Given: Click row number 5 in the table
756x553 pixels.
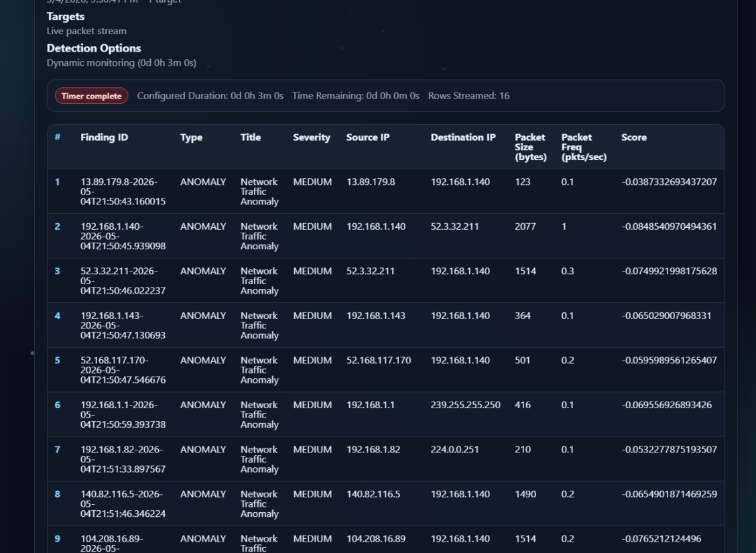Looking at the screenshot, I should [x=58, y=361].
